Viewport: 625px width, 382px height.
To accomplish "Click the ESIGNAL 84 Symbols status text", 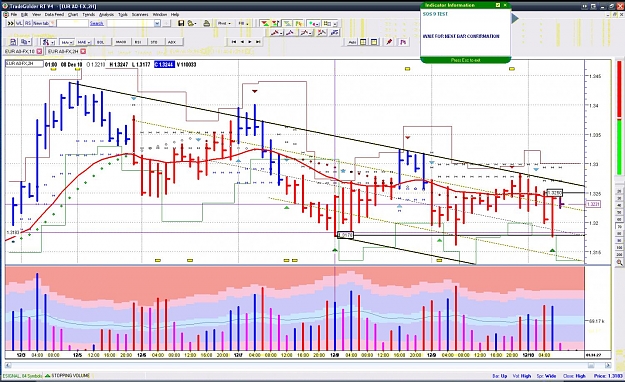I will tap(22, 376).
